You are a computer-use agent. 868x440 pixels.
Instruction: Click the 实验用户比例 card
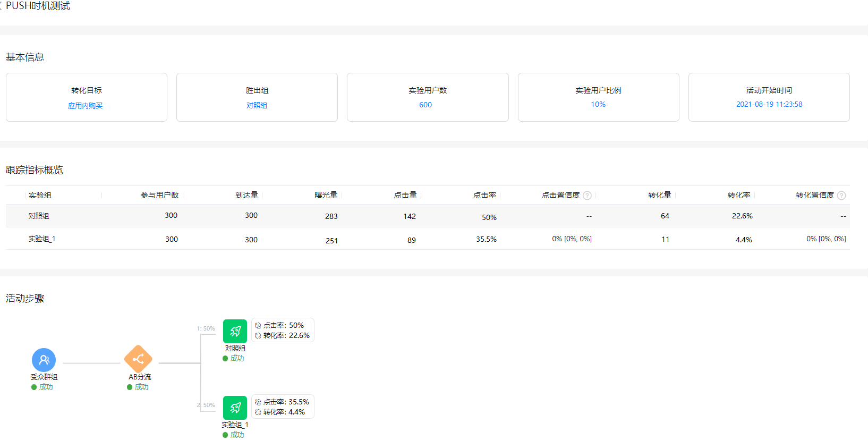pos(599,97)
